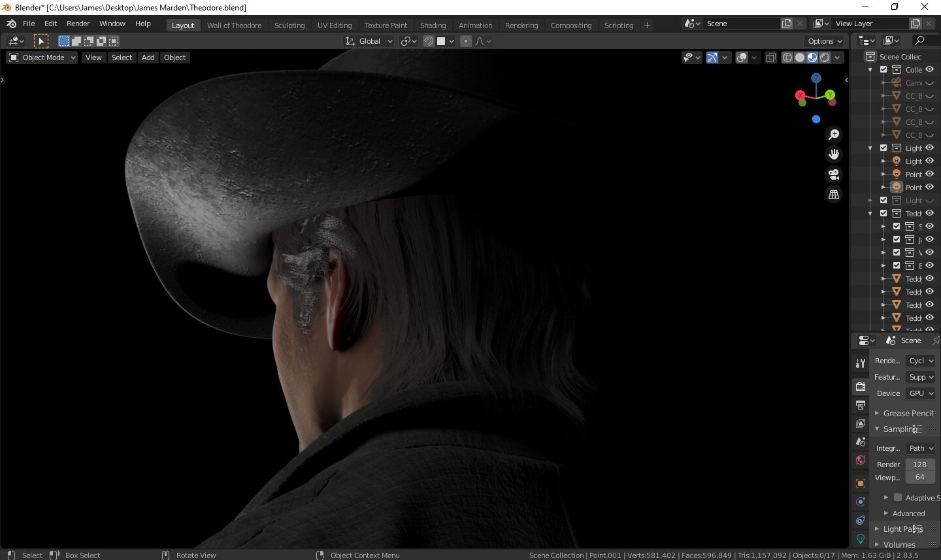Hide the Tedd collection using eye icon
941x560 pixels.
929,213
